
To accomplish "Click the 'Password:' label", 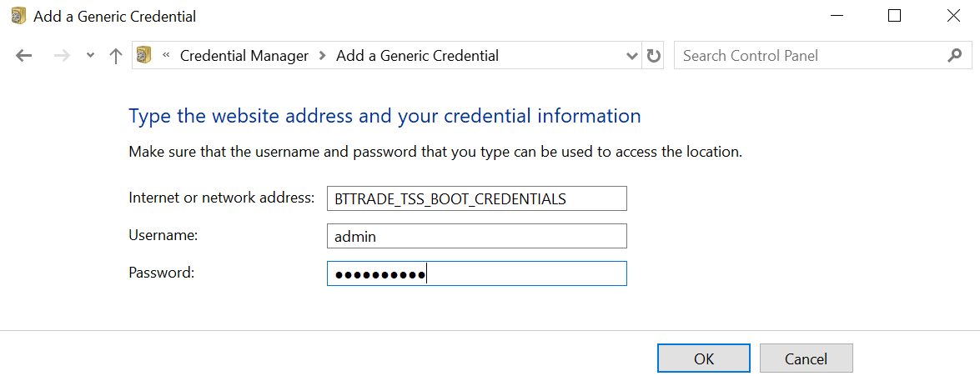I will [x=162, y=273].
